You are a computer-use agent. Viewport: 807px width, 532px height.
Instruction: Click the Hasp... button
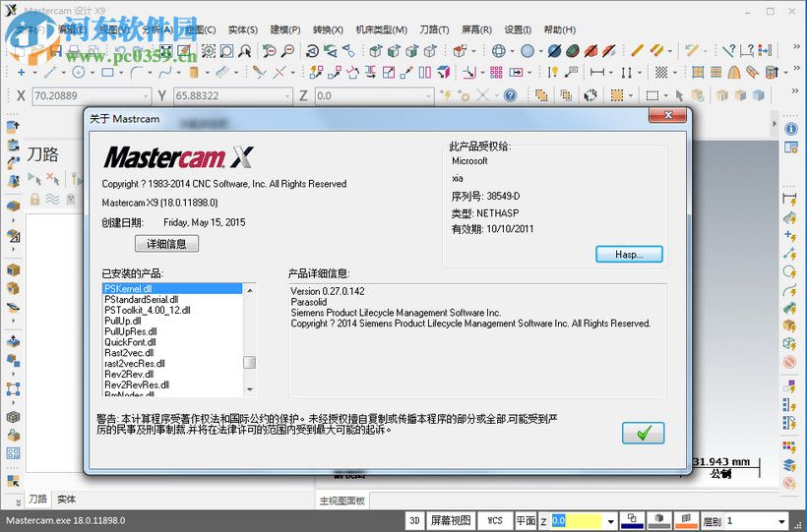pyautogui.click(x=629, y=254)
